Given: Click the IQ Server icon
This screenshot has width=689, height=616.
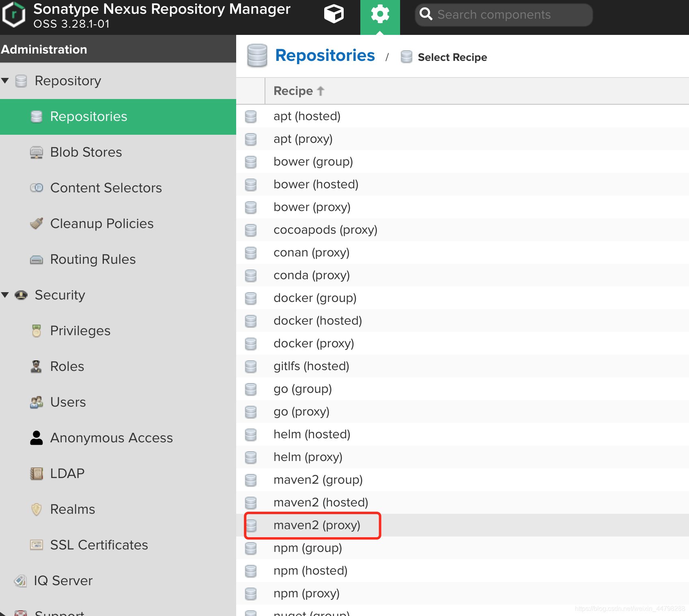Looking at the screenshot, I should click(x=20, y=581).
